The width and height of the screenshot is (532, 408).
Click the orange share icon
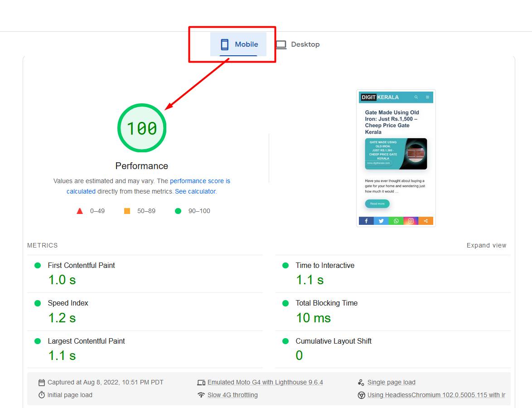(426, 221)
